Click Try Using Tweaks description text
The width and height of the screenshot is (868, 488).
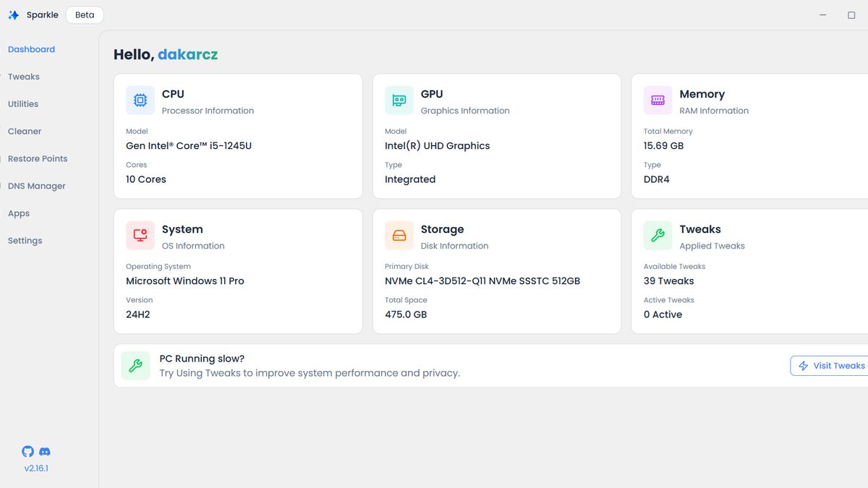tap(310, 373)
